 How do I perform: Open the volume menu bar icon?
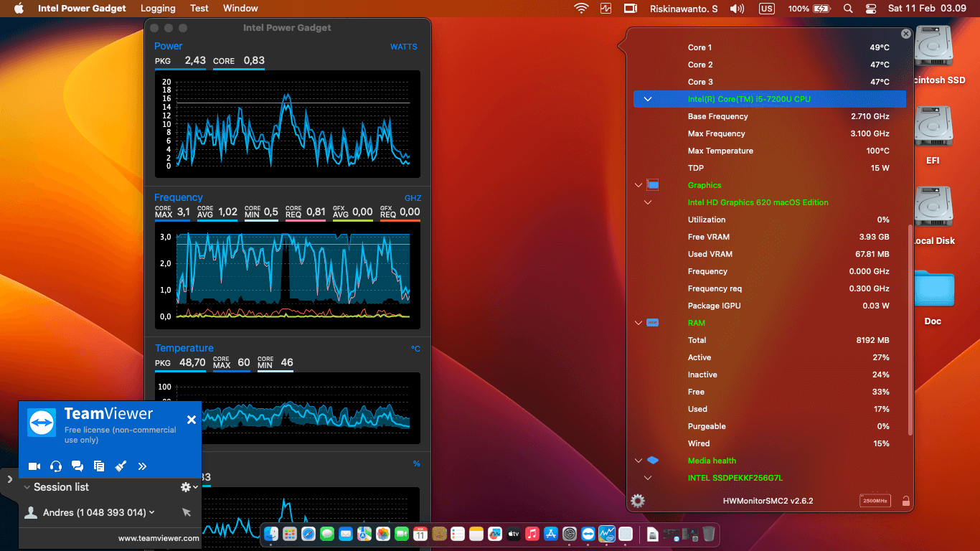pyautogui.click(x=737, y=9)
